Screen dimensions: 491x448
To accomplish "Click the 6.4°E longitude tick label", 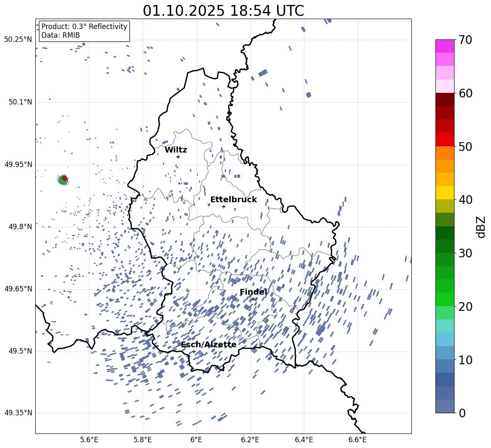I will tap(304, 440).
